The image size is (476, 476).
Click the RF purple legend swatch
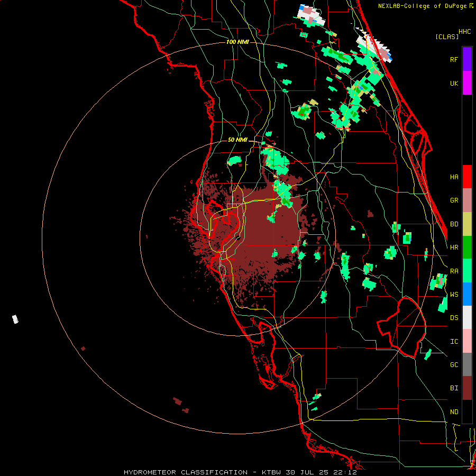coord(467,59)
